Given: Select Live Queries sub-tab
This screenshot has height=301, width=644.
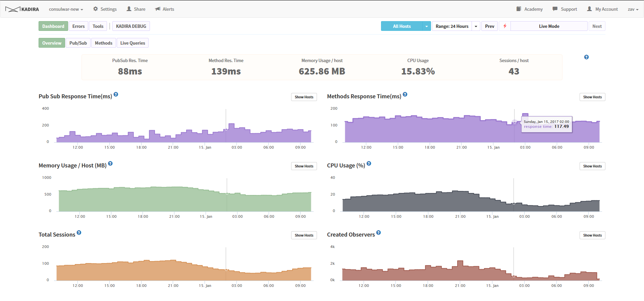Looking at the screenshot, I should pyautogui.click(x=132, y=43).
